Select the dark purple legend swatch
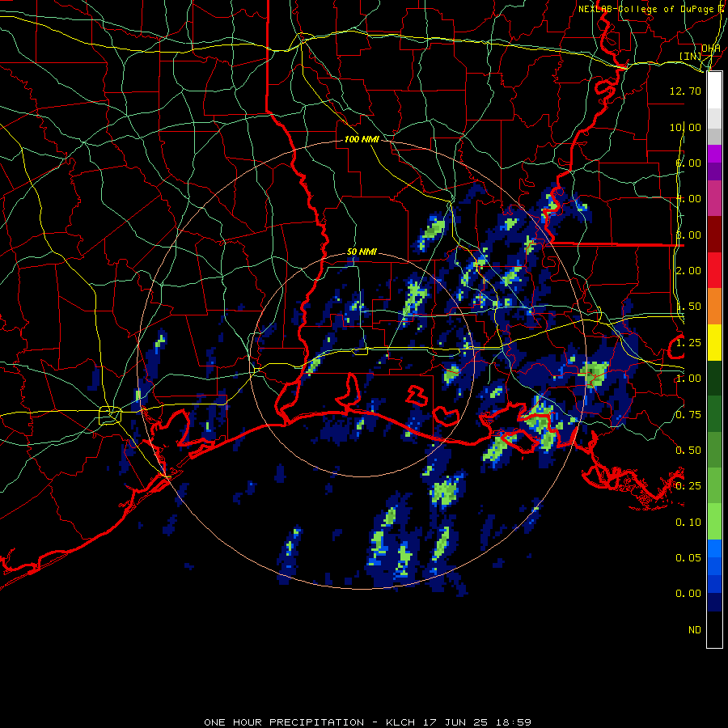Screen dimensions: 728x728 714,171
